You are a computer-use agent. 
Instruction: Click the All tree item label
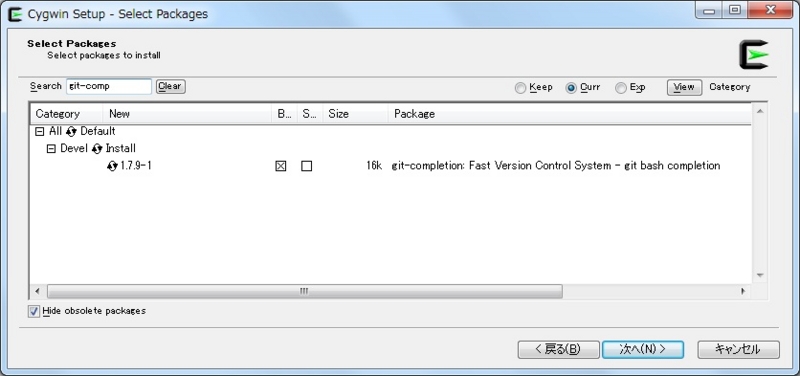pos(55,132)
